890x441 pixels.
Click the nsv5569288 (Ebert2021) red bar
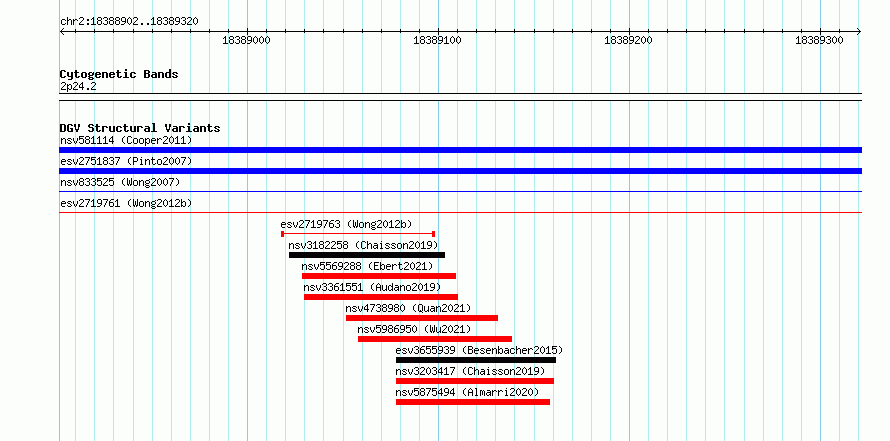pos(379,276)
